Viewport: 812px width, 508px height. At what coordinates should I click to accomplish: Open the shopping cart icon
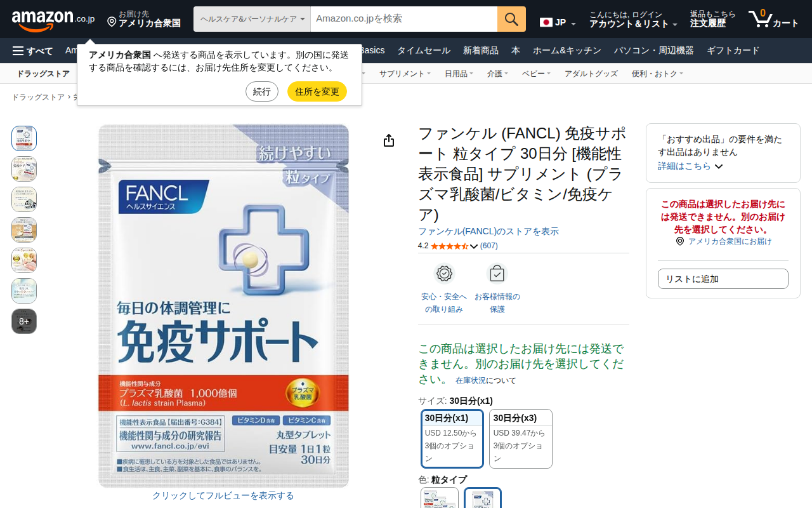773,19
